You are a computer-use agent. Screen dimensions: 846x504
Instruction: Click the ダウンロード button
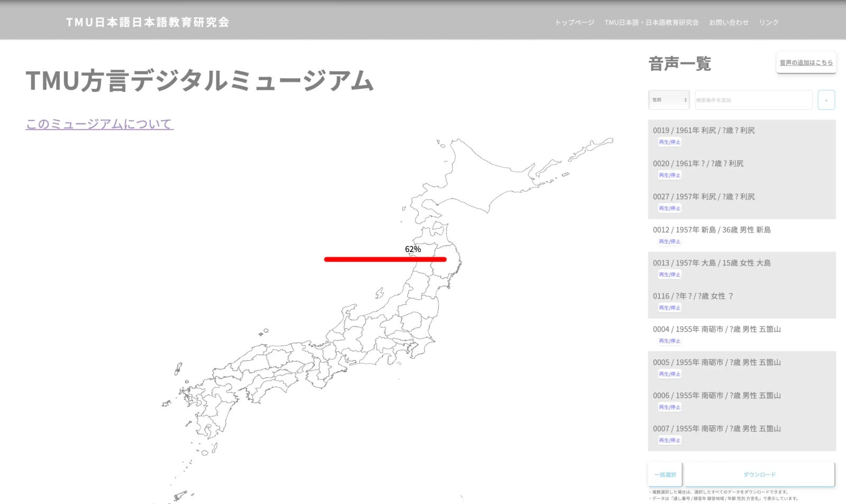pos(760,474)
